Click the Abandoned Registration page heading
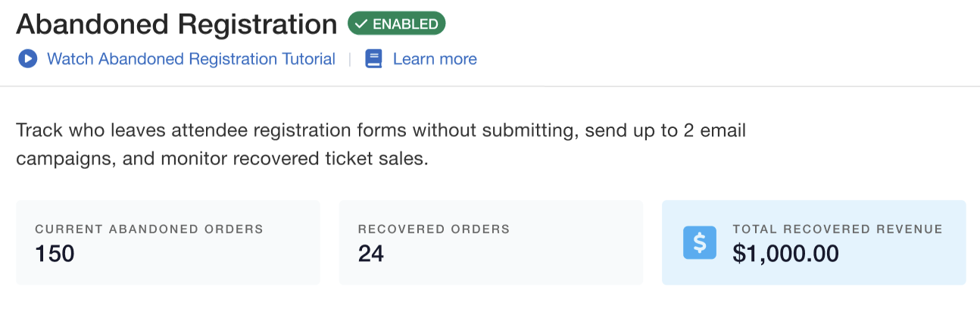The image size is (980, 309). point(176,25)
